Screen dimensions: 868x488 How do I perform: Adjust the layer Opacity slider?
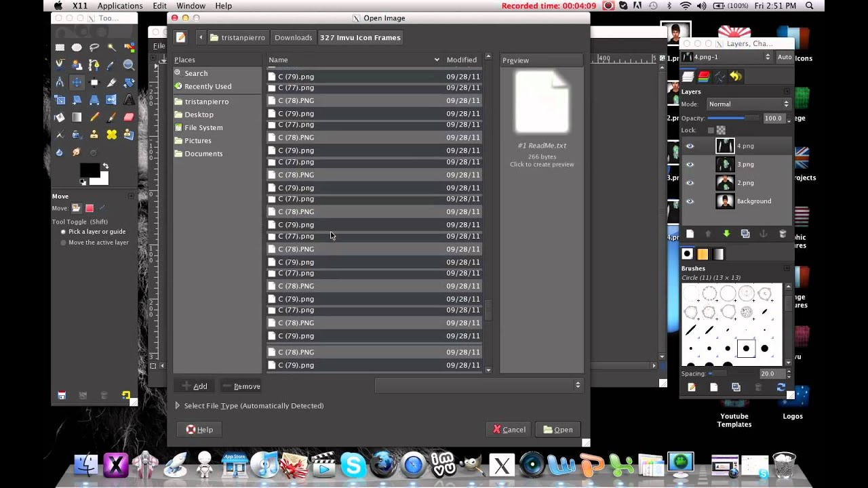pyautogui.click(x=733, y=118)
